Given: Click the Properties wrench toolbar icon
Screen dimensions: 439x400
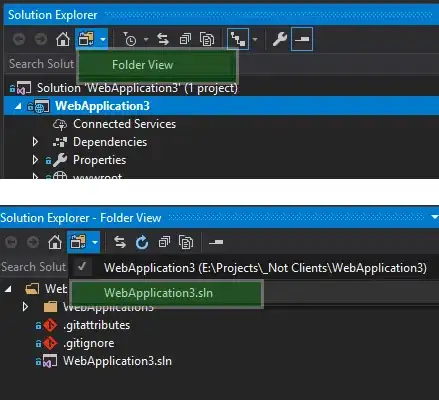Looking at the screenshot, I should pyautogui.click(x=280, y=39).
